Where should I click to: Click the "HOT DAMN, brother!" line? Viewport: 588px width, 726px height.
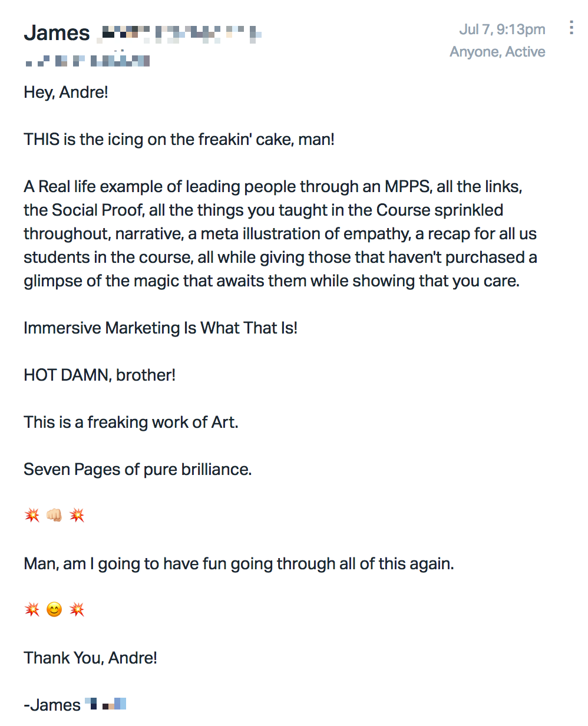(x=100, y=375)
